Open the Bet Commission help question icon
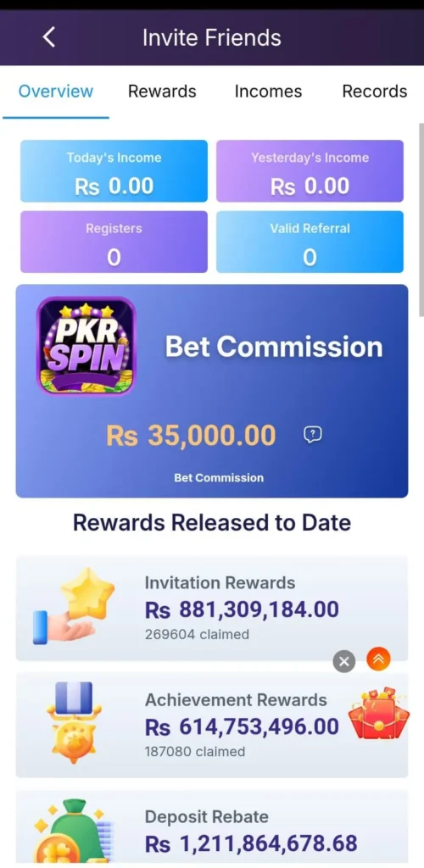This screenshot has width=424, height=868. (x=313, y=435)
